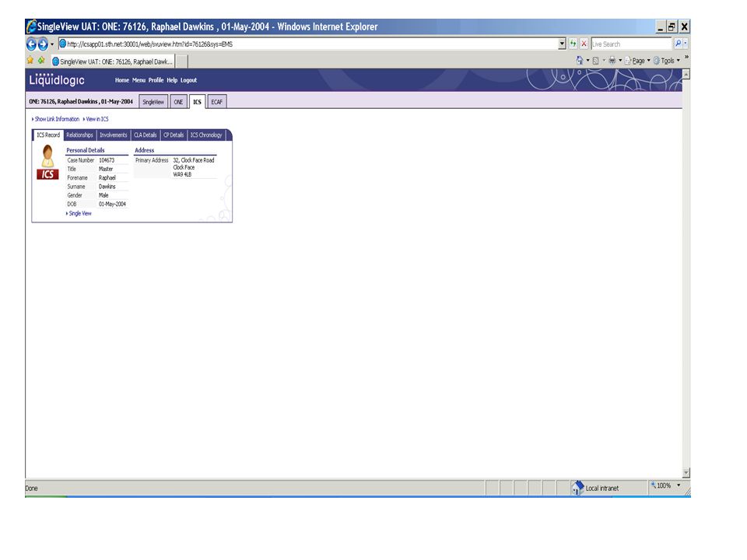
Task: Open the Involvements panel tab
Action: point(114,135)
